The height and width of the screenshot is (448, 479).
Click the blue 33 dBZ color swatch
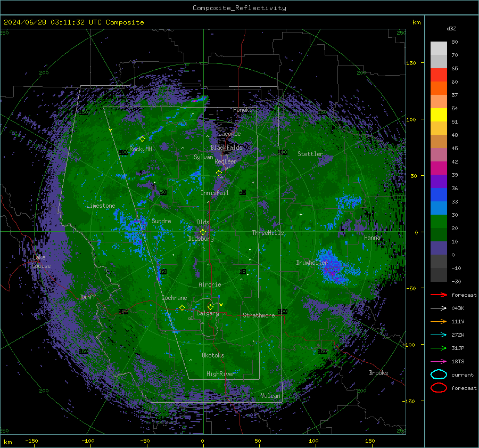point(439,194)
